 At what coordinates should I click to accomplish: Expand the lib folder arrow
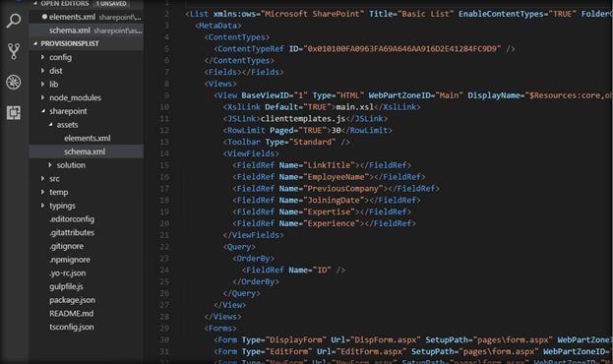pyautogui.click(x=42, y=84)
